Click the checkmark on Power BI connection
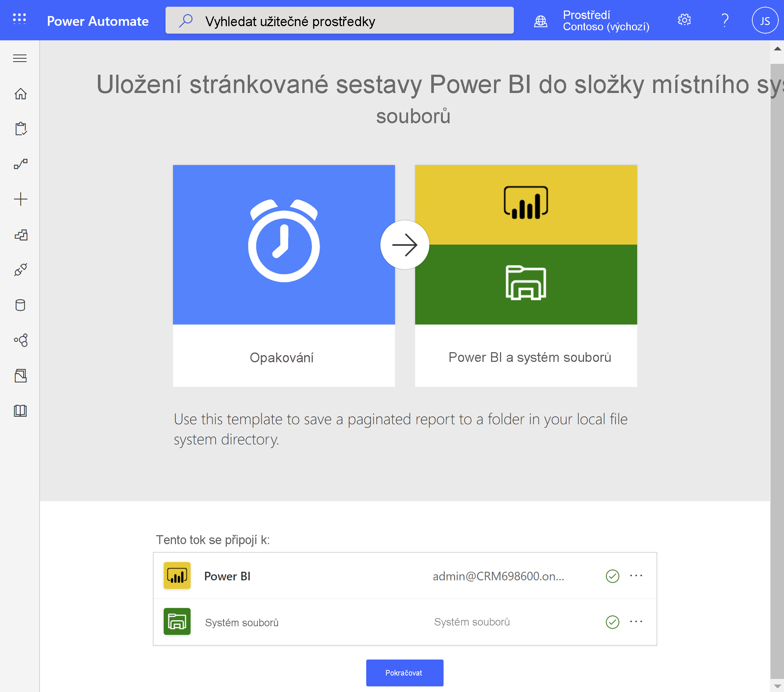 point(610,575)
